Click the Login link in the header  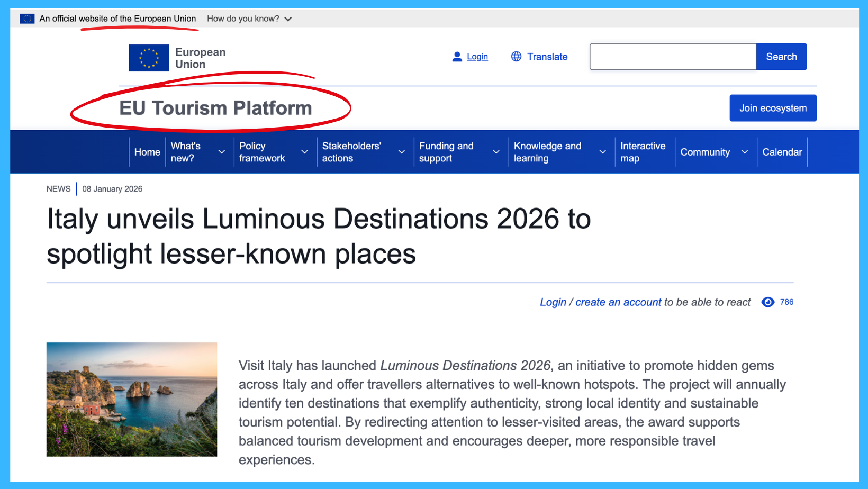pyautogui.click(x=477, y=57)
